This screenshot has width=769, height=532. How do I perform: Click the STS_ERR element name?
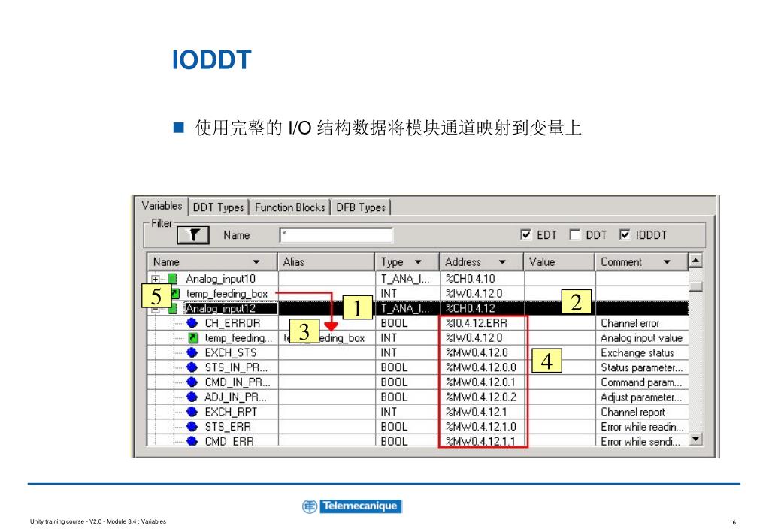(x=228, y=427)
